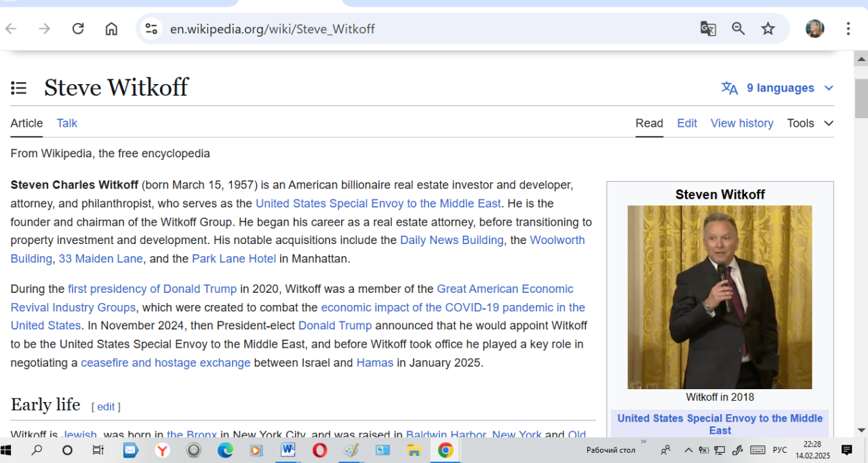The height and width of the screenshot is (463, 868).
Task: Follow the Park Lane Hotel link
Action: (234, 258)
